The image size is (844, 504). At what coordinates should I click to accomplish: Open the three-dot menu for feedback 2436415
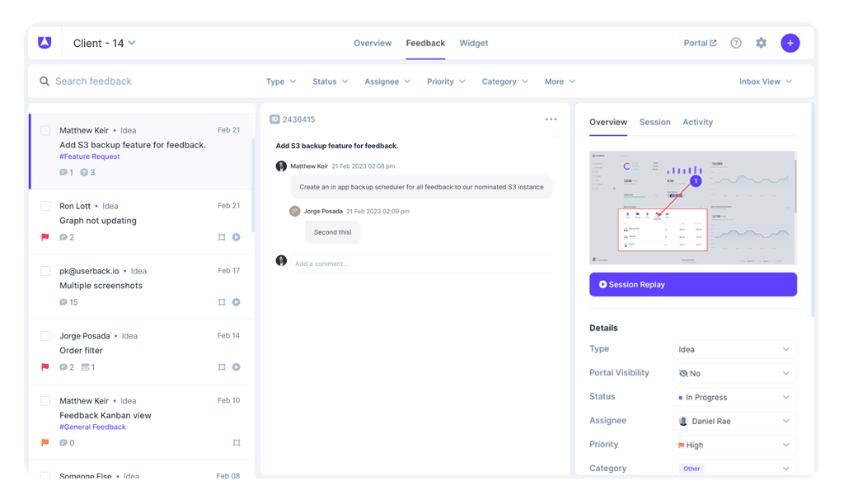tap(551, 119)
